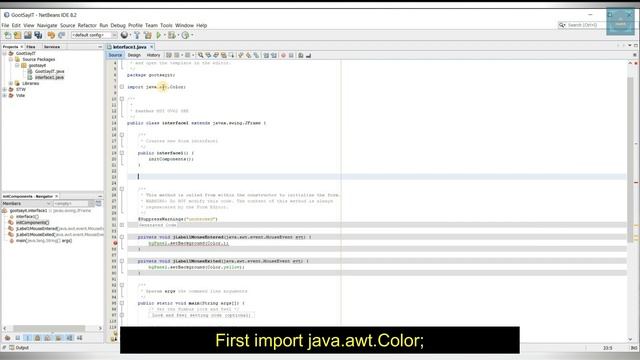The width and height of the screenshot is (640, 360).
Task: Open the Output window button
Action: click(x=19, y=348)
